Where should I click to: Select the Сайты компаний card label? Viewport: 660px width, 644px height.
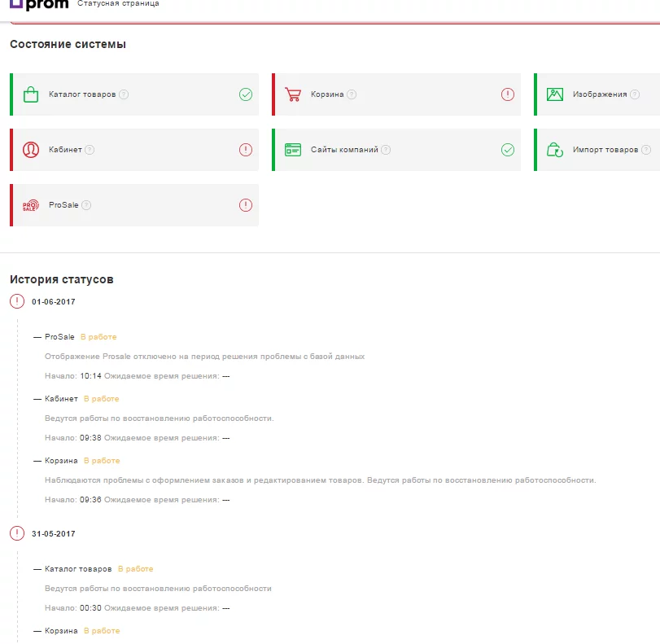344,150
